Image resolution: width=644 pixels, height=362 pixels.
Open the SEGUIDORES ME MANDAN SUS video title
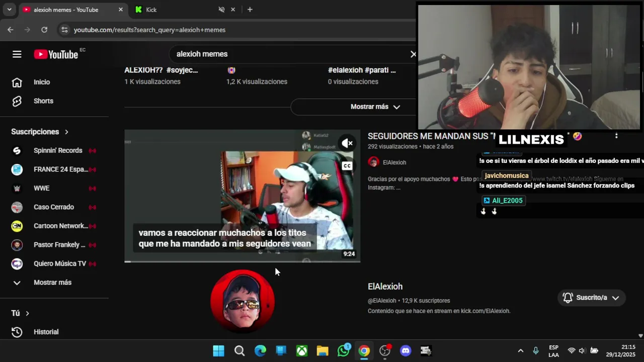pyautogui.click(x=432, y=136)
